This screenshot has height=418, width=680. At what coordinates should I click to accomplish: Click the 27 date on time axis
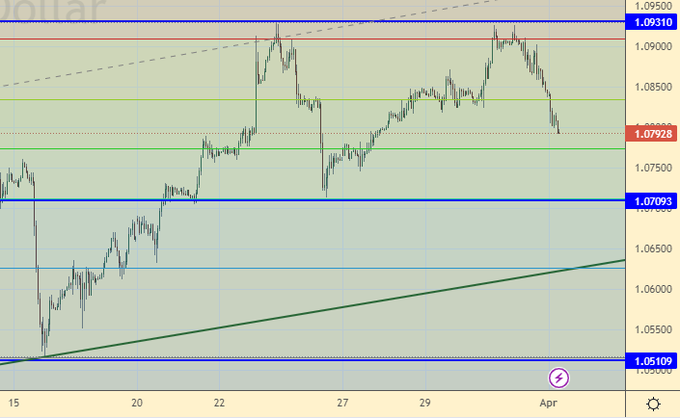click(343, 402)
